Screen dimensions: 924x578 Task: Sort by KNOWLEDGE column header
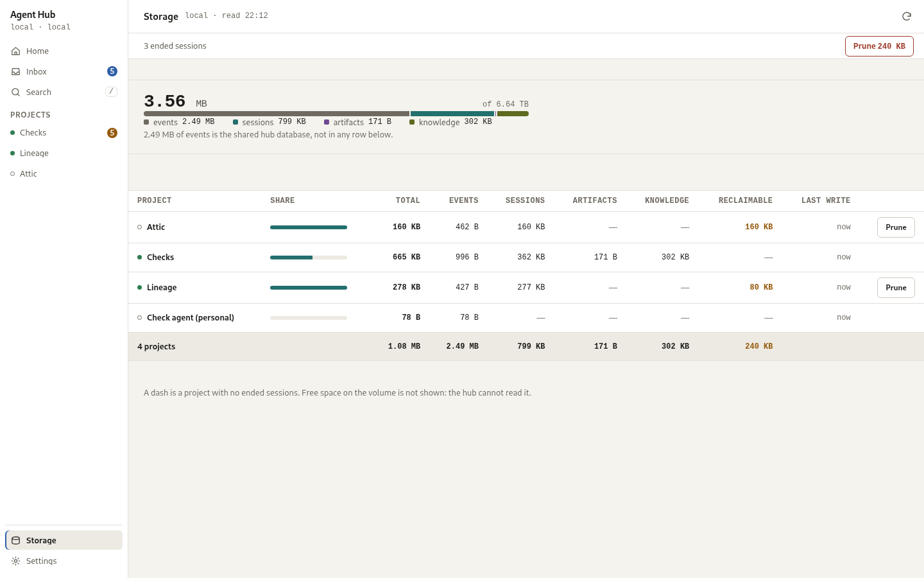pyautogui.click(x=667, y=201)
